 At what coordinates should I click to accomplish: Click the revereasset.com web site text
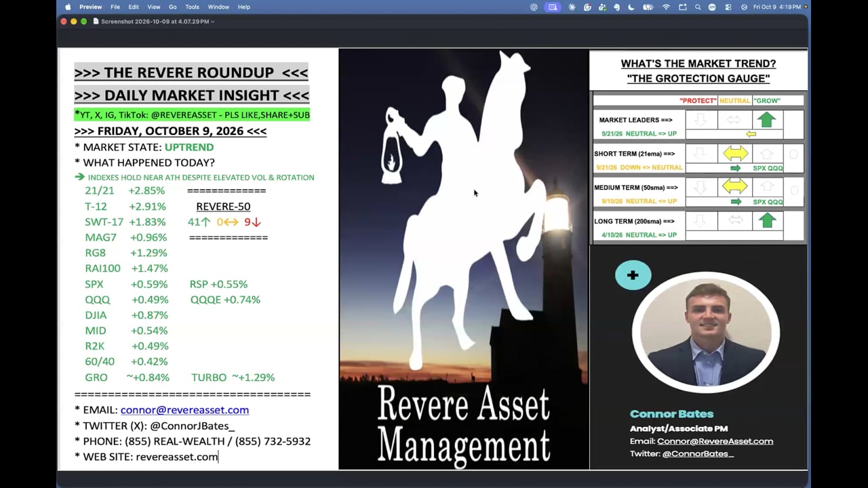(x=177, y=457)
